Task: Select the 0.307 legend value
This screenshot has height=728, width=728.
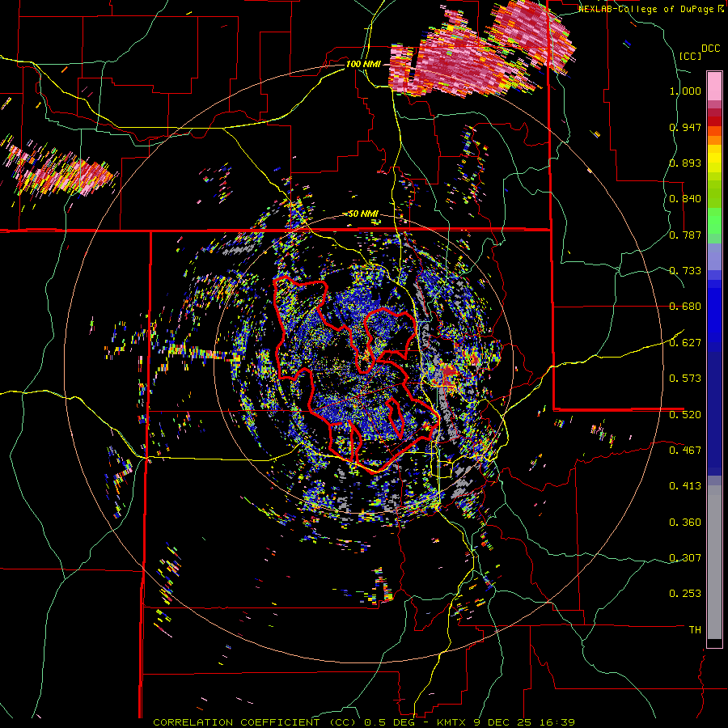Action: click(685, 557)
